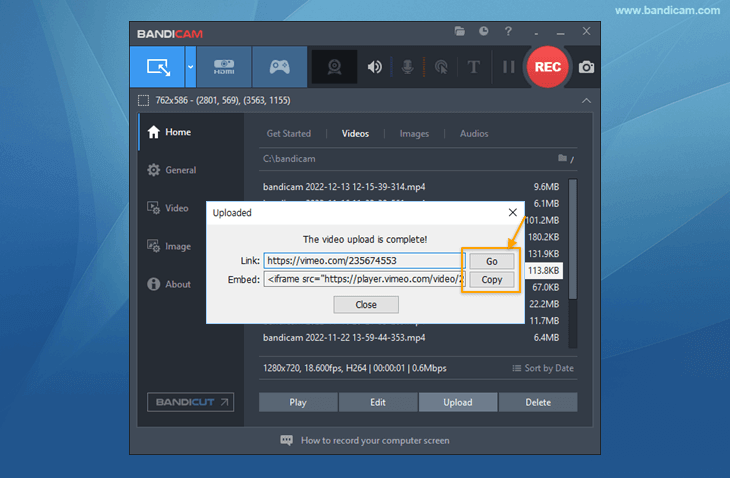The height and width of the screenshot is (478, 730).
Task: Select the screen recording mode icon
Action: [158, 67]
